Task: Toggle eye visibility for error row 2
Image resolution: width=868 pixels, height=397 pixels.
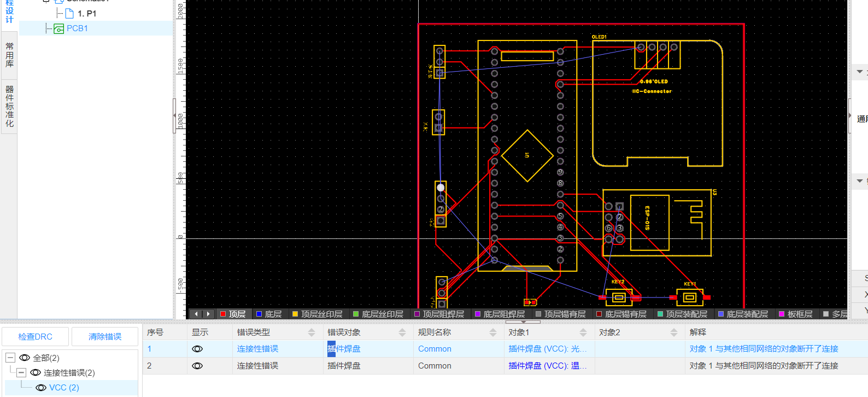Action: 197,366
